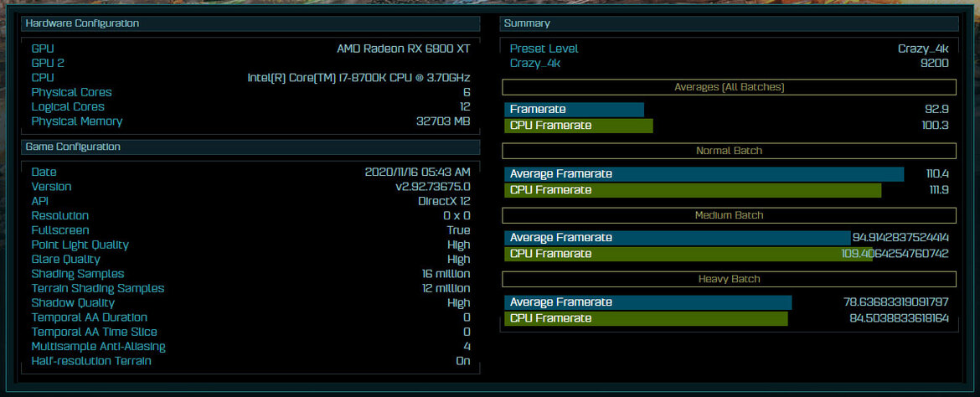The image size is (980, 397).
Task: Click the Medium Batch section header
Action: (x=730, y=215)
